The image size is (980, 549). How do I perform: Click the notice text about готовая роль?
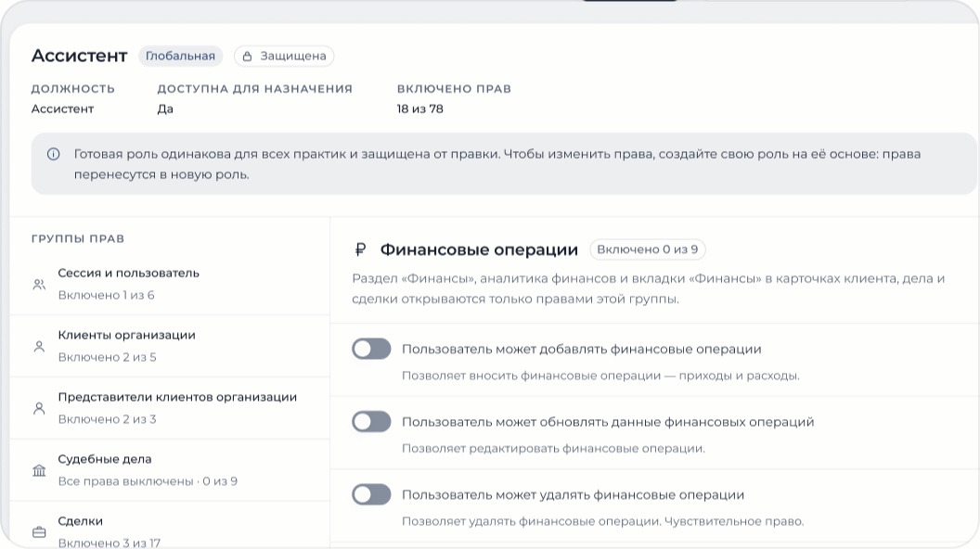(x=497, y=164)
